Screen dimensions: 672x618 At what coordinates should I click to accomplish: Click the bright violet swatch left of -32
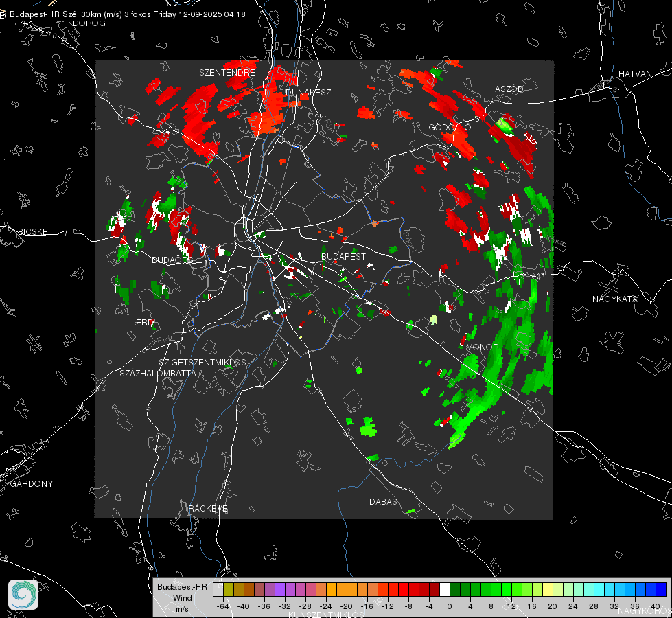[x=280, y=590]
